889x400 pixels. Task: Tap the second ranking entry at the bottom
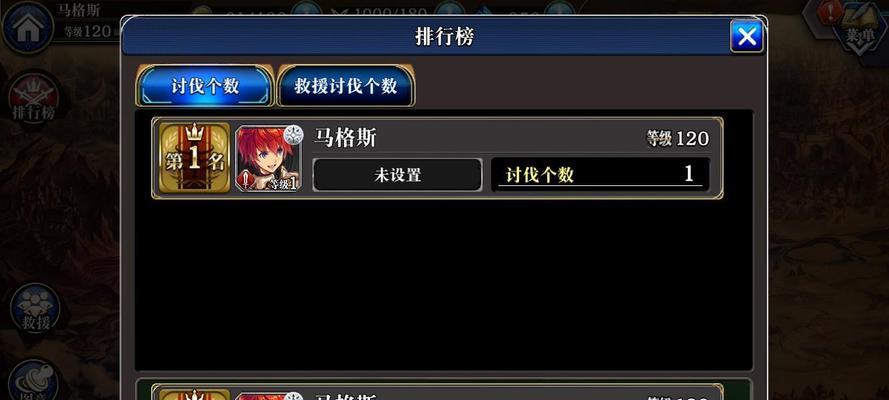coord(437,392)
